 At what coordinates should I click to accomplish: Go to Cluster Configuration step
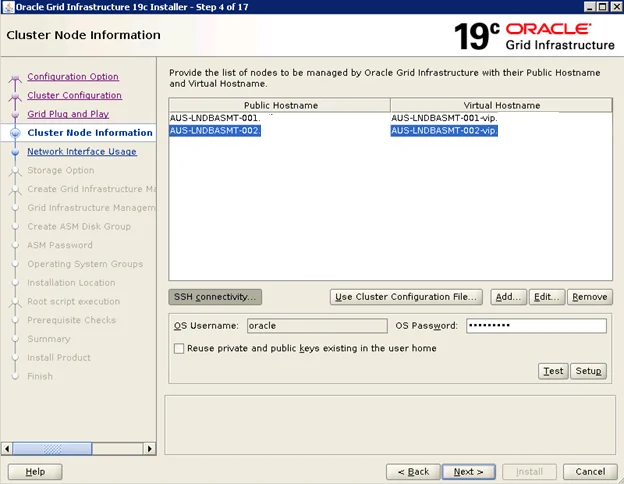(74, 95)
